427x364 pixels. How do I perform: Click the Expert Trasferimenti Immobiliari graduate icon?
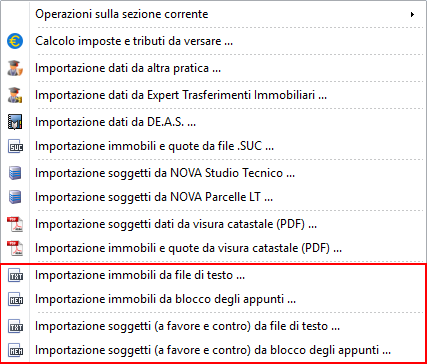tap(15, 95)
